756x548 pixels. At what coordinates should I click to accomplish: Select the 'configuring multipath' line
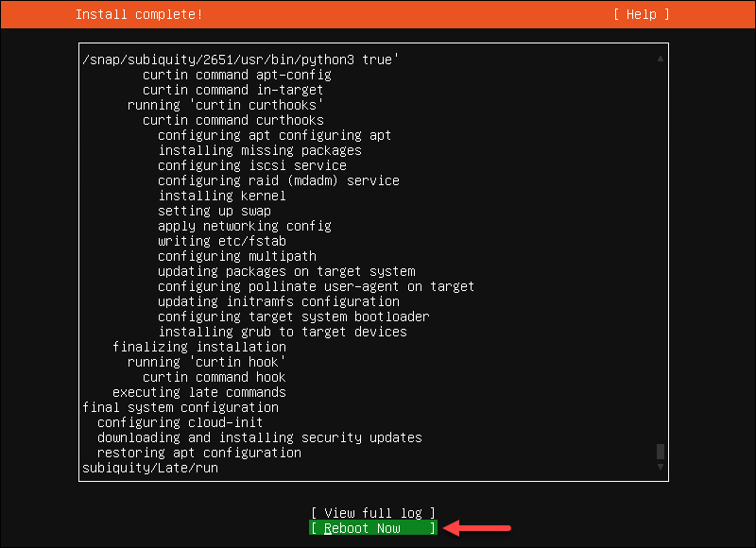point(237,256)
